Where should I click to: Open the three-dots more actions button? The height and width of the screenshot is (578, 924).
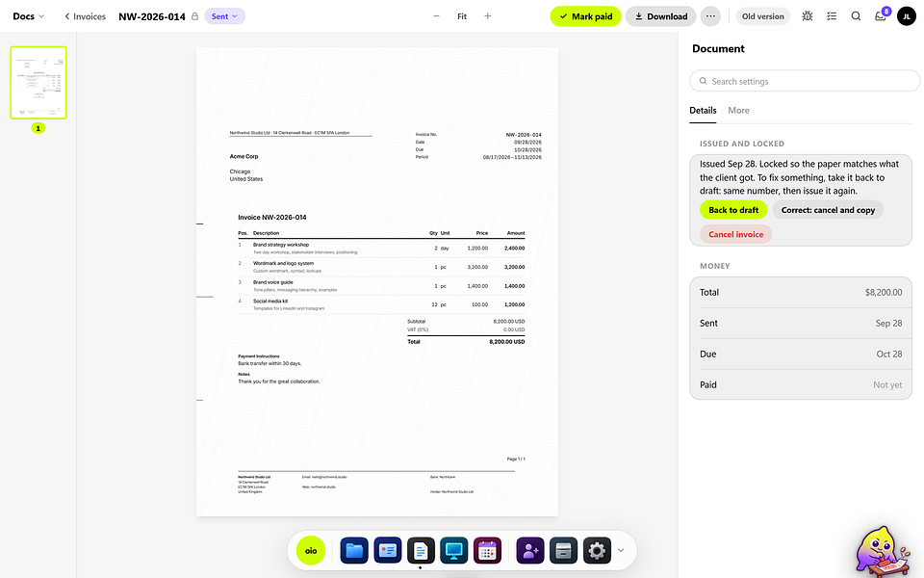coord(710,16)
